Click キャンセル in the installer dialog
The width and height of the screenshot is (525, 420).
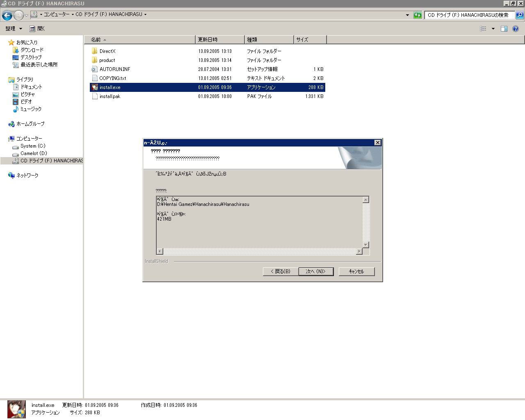coord(356,272)
